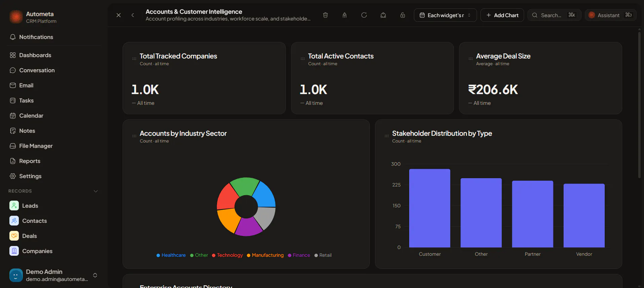Grab the Accounts by Industry Sector drag handle

click(134, 136)
